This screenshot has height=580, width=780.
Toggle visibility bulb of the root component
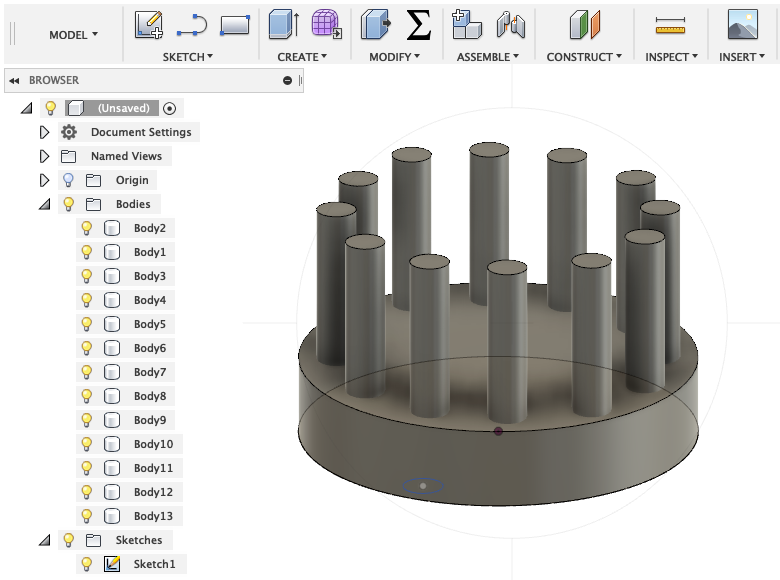[x=50, y=108]
